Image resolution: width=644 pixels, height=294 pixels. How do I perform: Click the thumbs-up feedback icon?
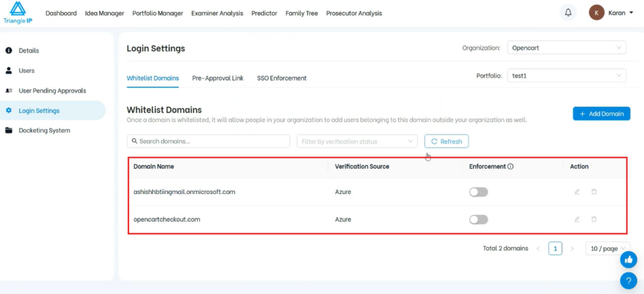point(628,259)
